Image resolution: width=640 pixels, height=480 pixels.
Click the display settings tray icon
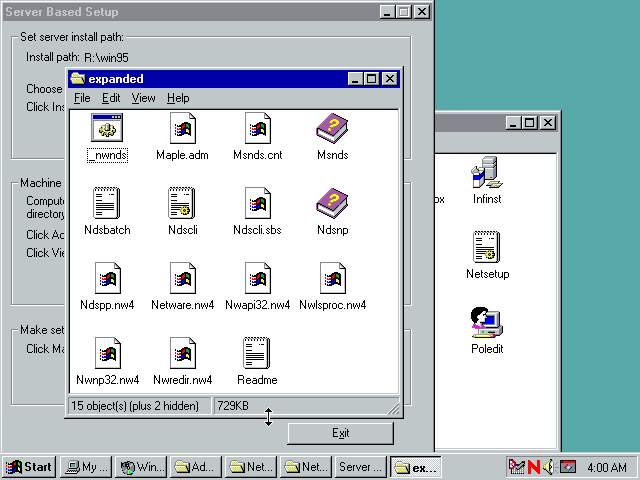pyautogui.click(x=567, y=467)
